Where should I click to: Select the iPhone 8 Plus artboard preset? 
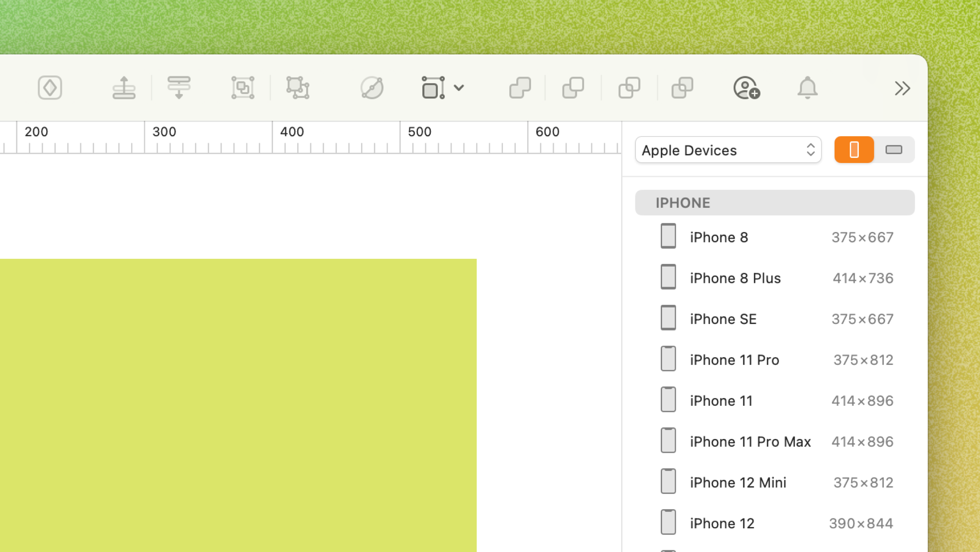point(775,278)
